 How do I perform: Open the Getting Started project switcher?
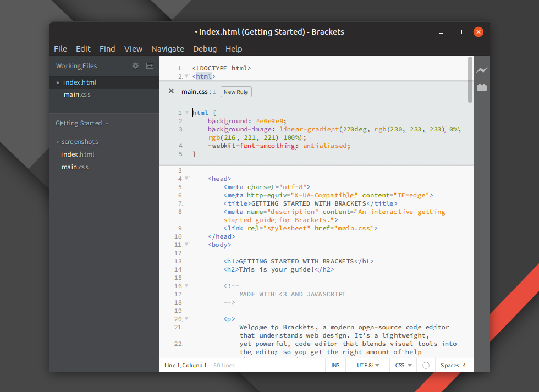[82, 123]
